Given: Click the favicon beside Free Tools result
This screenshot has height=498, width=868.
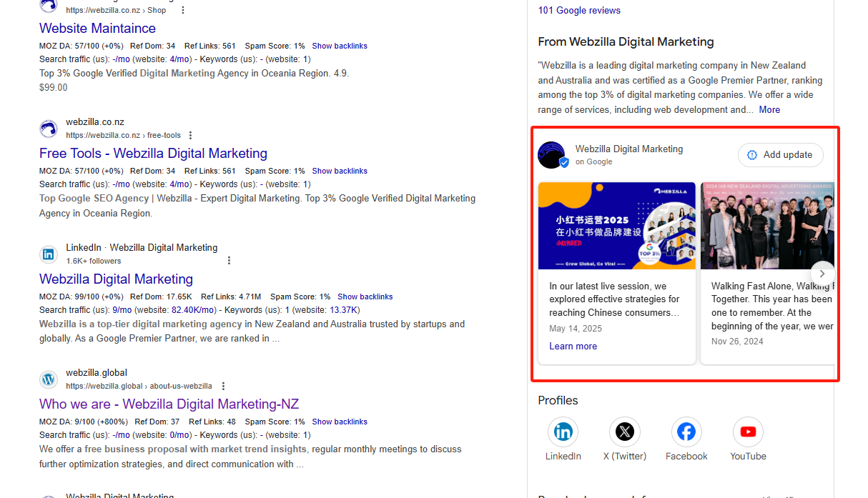Looking at the screenshot, I should (x=49, y=129).
